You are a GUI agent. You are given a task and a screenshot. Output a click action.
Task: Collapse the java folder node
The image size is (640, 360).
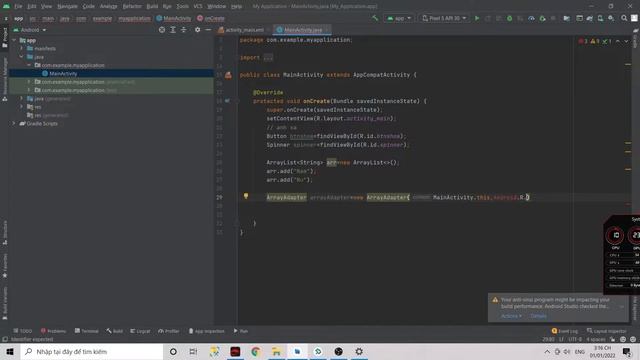coord(22,57)
